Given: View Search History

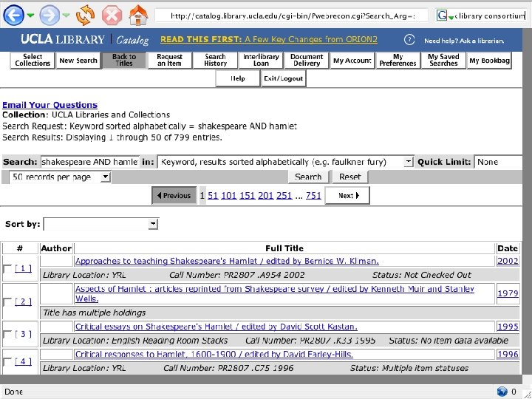Looking at the screenshot, I should coord(216,61).
